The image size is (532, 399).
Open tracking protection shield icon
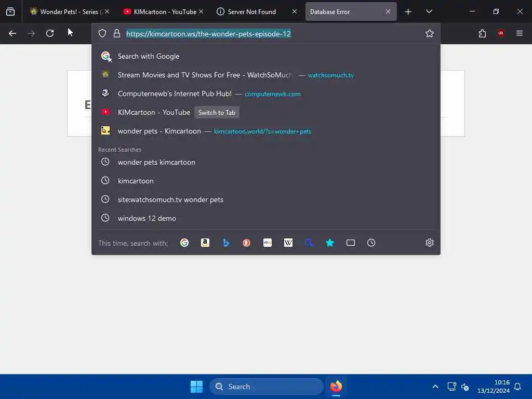coord(102,33)
